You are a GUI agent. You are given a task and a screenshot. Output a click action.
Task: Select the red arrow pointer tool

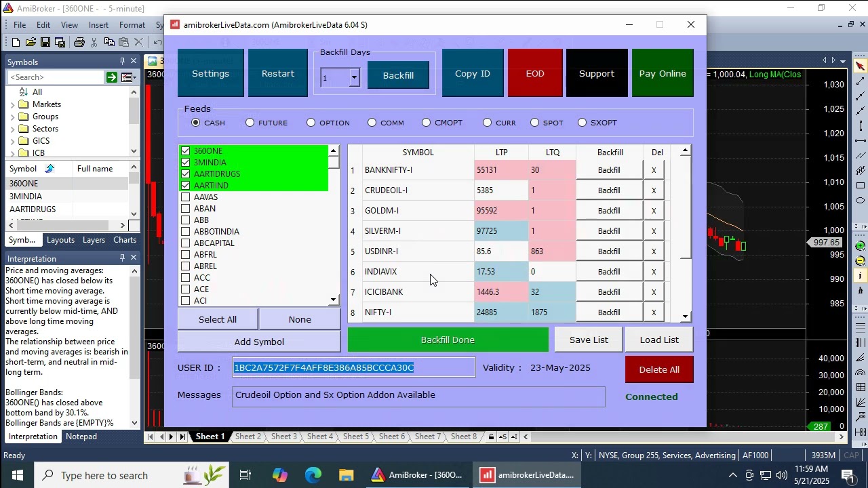(861, 66)
